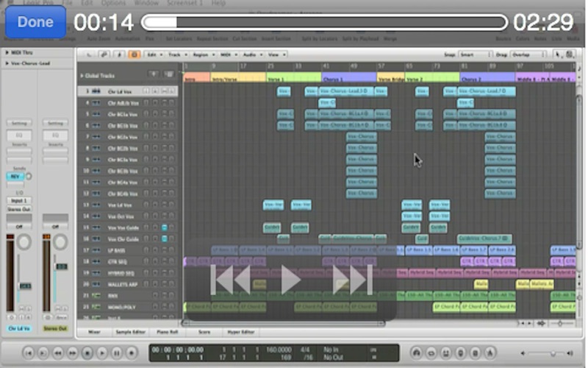The width and height of the screenshot is (588, 368).
Task: Open the pointer tool menu
Action: (558, 54)
